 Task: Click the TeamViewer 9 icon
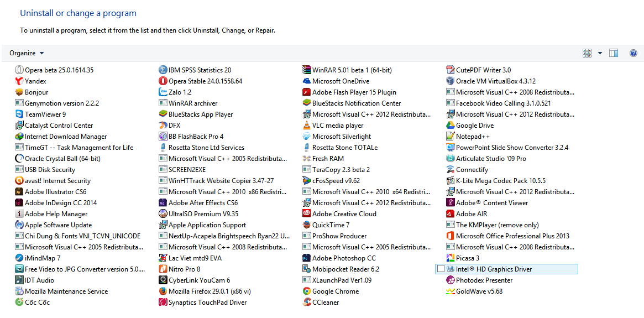point(19,114)
